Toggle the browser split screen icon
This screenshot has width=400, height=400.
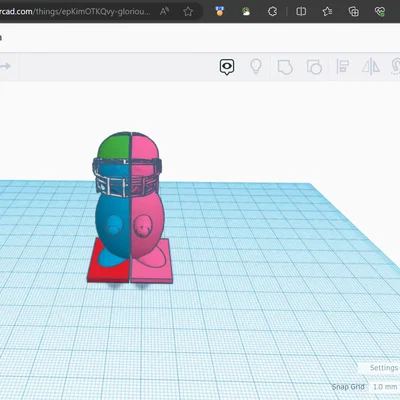[x=301, y=12]
